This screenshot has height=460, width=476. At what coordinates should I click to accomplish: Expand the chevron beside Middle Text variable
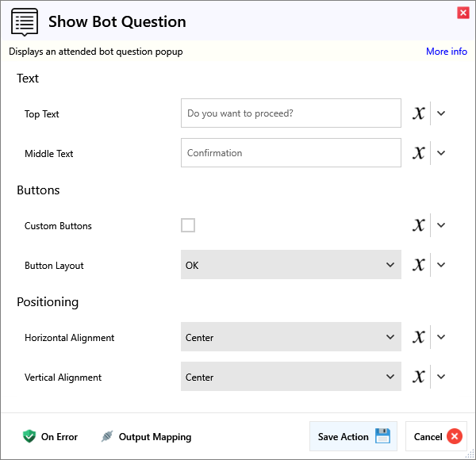pos(442,153)
